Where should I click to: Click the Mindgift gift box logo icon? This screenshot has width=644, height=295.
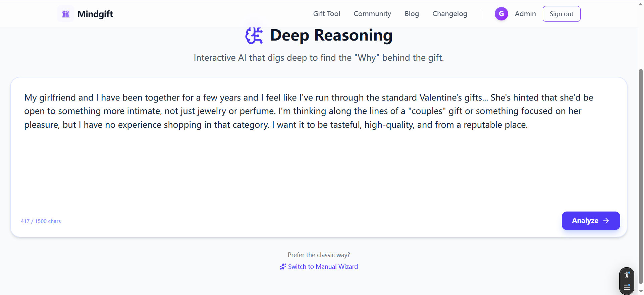coord(66,14)
